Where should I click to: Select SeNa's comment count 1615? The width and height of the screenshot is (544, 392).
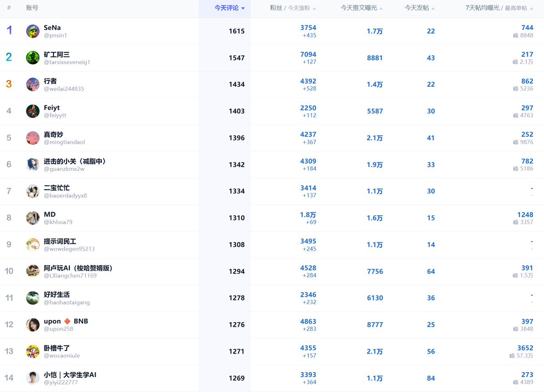(237, 31)
